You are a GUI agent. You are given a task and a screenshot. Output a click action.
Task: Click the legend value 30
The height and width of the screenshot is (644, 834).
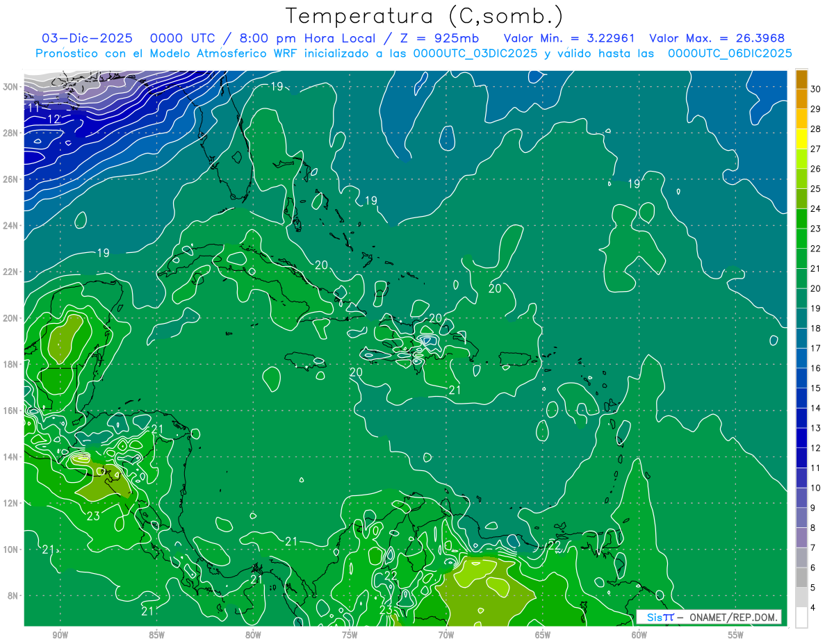click(816, 89)
